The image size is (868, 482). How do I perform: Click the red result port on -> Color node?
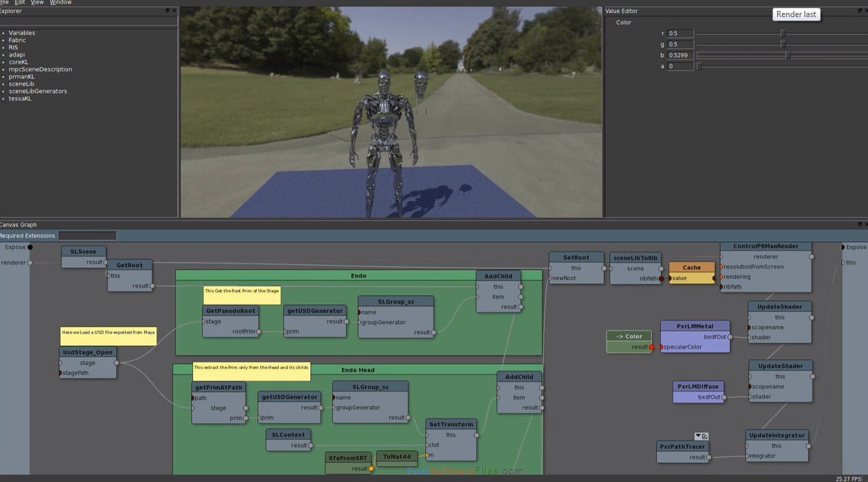click(651, 347)
